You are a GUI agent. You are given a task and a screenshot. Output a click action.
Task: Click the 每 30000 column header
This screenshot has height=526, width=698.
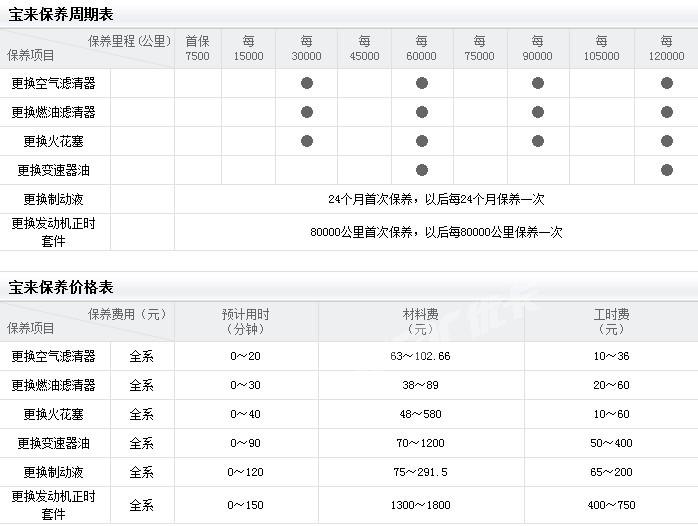point(306,49)
